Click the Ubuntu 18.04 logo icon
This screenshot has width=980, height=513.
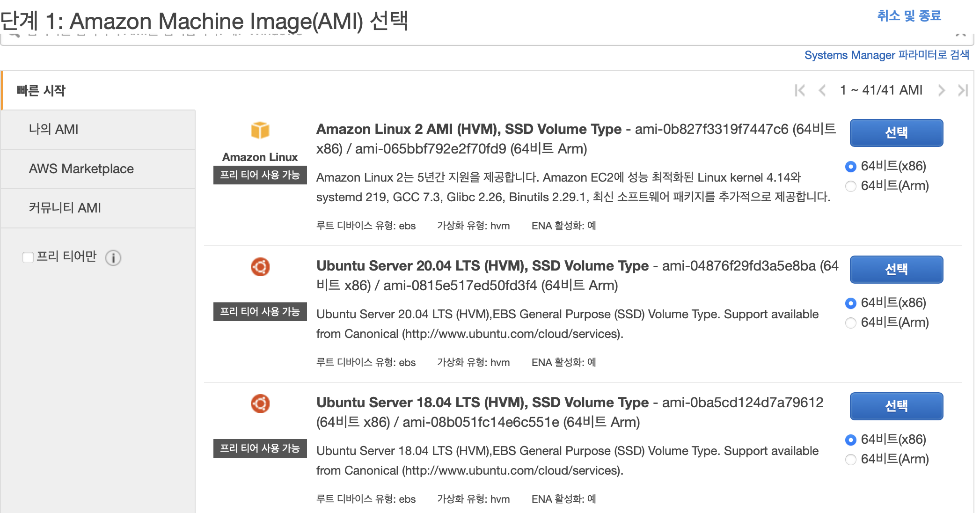click(260, 403)
